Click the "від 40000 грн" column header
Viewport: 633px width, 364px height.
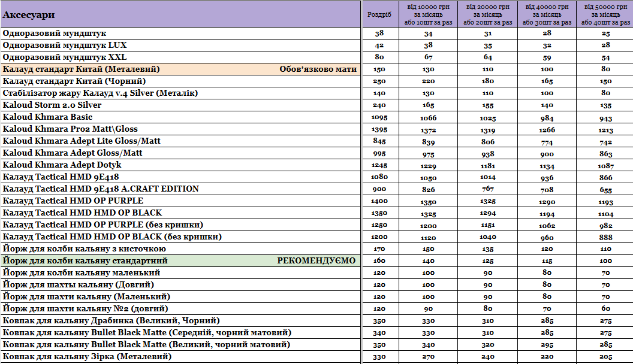pos(547,14)
